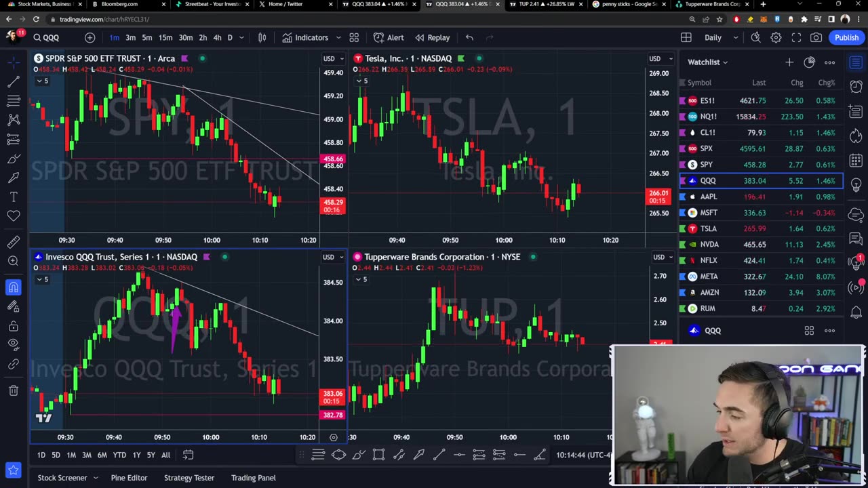Click the Publish button
Viewport: 868px width, 488px height.
(x=846, y=38)
